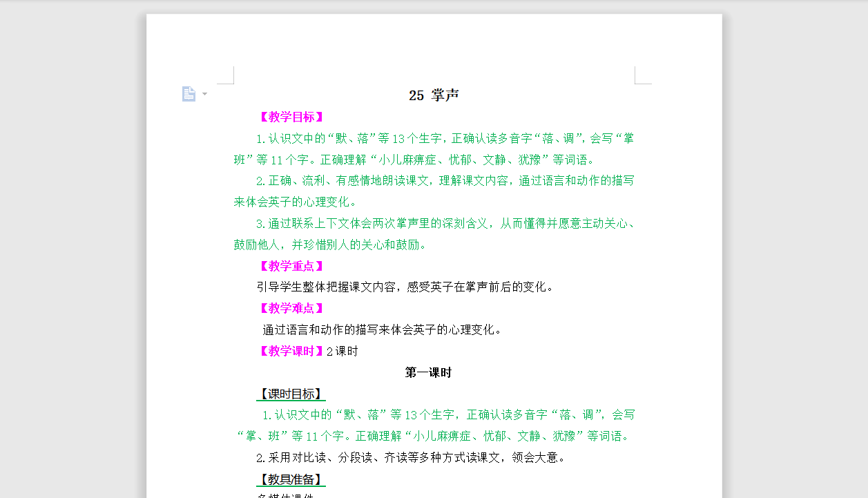Click the underlined 【课时目标】 heading
Viewport: 868px width, 498px height.
pyautogui.click(x=291, y=394)
